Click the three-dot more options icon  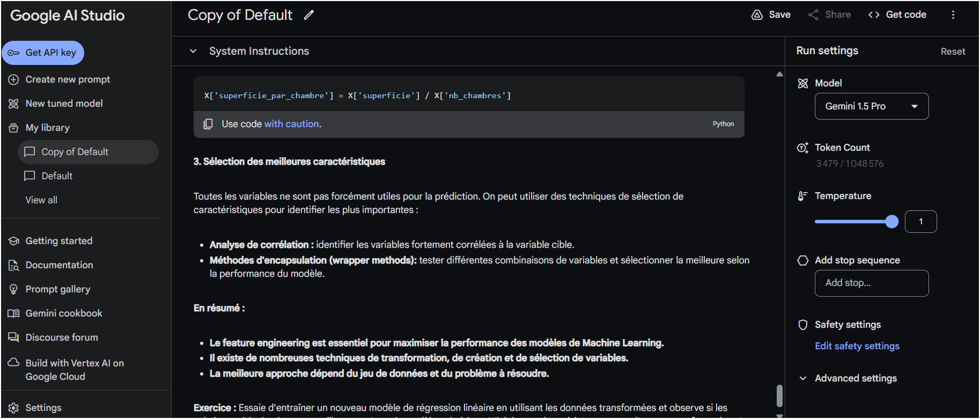953,15
